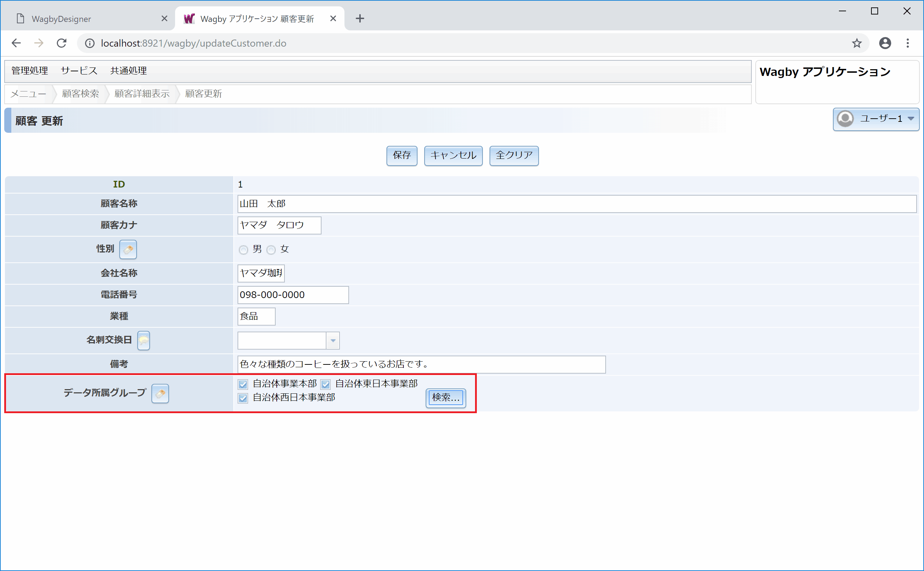The image size is (924, 571).
Task: Click the 顧客 更新 page heading
Action: tap(39, 121)
